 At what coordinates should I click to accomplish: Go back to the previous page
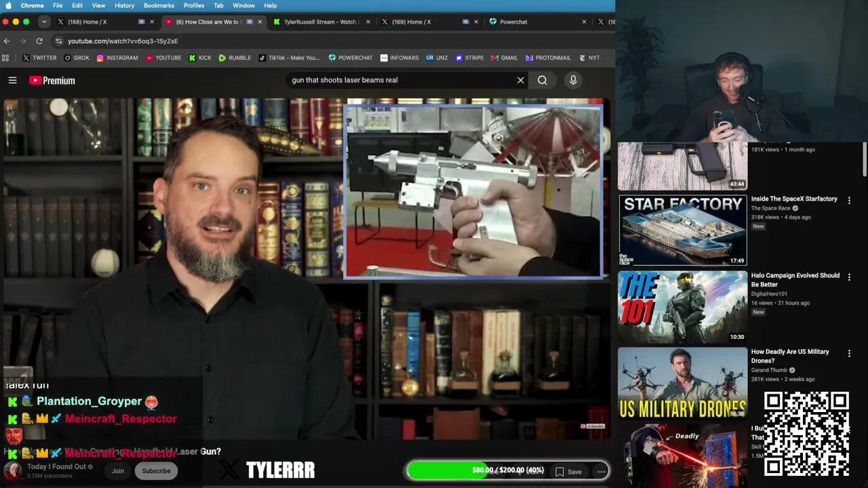coord(7,41)
